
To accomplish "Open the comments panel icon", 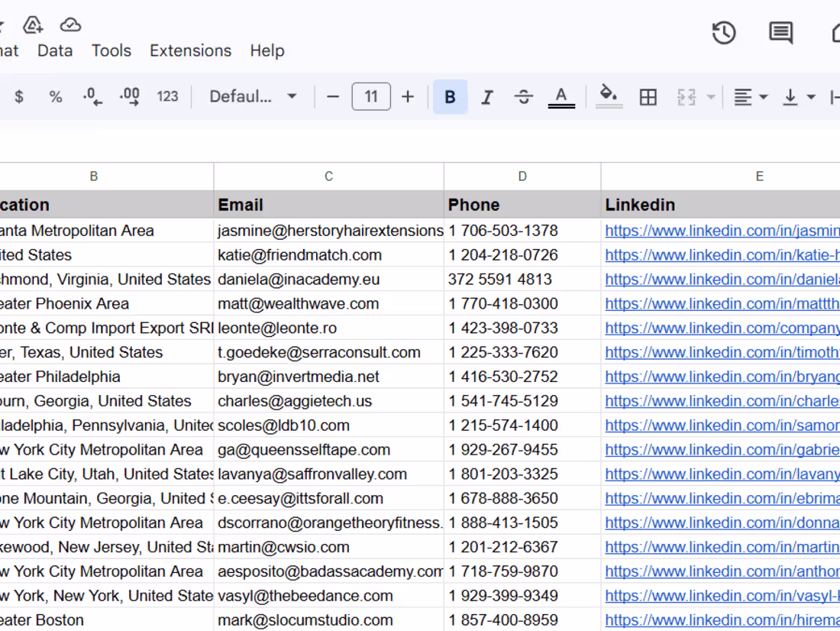I will coord(780,33).
